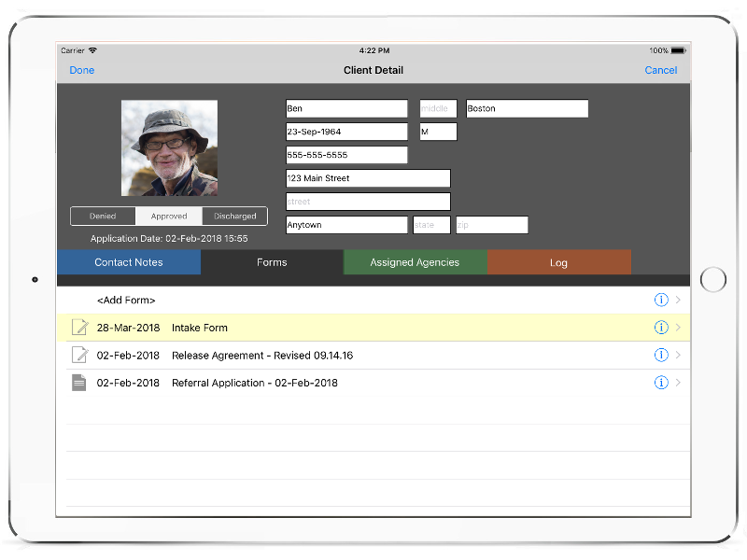
Task: Show info for Referral Application
Action: point(661,383)
